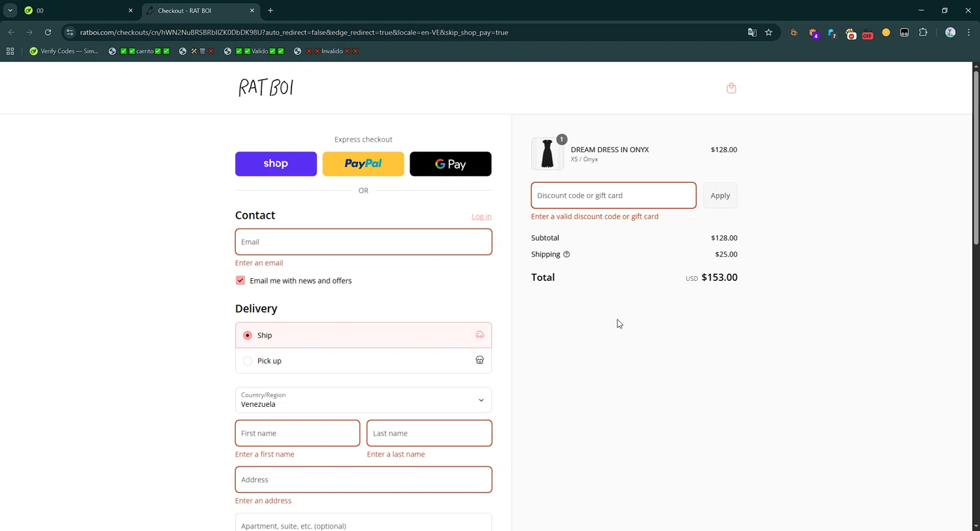Image resolution: width=980 pixels, height=531 pixels.
Task: Open the Verify Codes bookmark
Action: (x=64, y=51)
